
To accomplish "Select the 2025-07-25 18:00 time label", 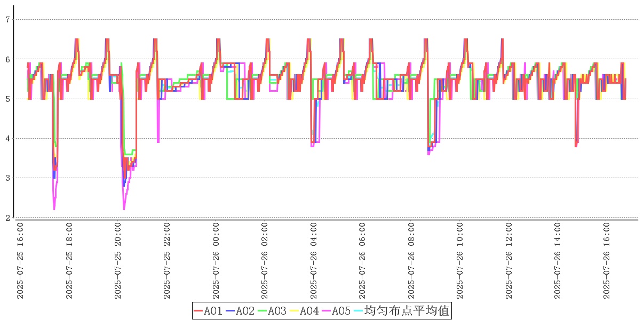I will (70, 261).
